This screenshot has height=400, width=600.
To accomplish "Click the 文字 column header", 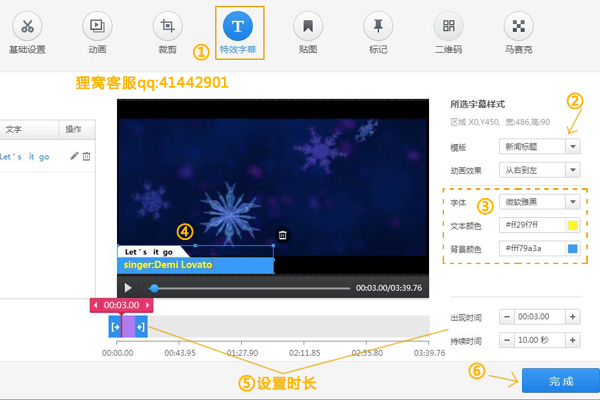I will pos(14,129).
